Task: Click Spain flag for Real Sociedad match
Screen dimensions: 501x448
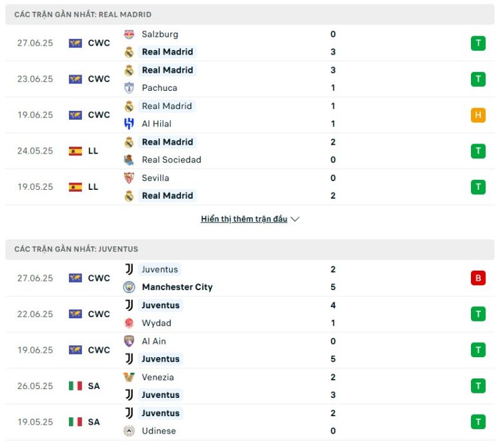Action: click(x=75, y=151)
